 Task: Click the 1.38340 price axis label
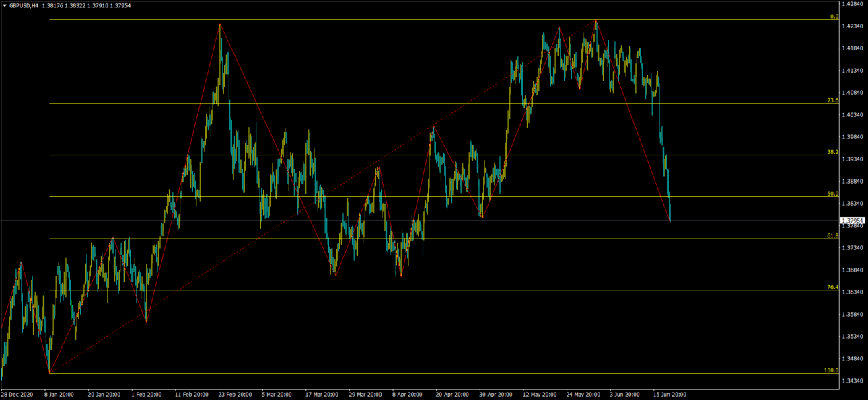click(x=853, y=204)
